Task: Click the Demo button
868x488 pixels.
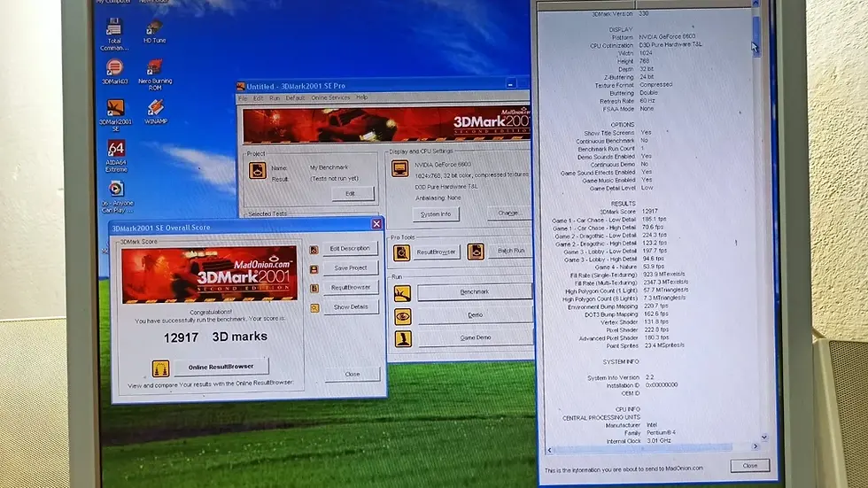Action: click(475, 315)
